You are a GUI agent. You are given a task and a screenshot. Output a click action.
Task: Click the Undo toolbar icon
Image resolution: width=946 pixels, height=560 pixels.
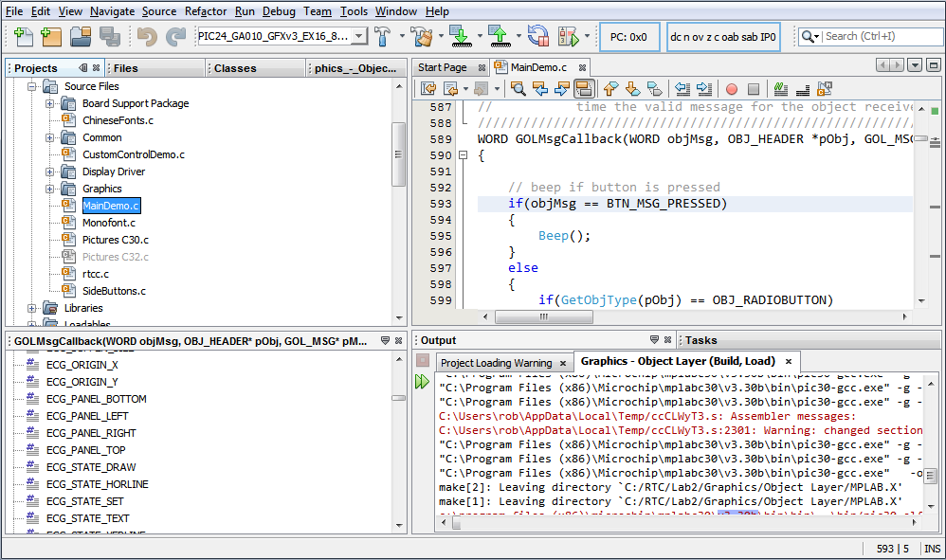click(146, 37)
